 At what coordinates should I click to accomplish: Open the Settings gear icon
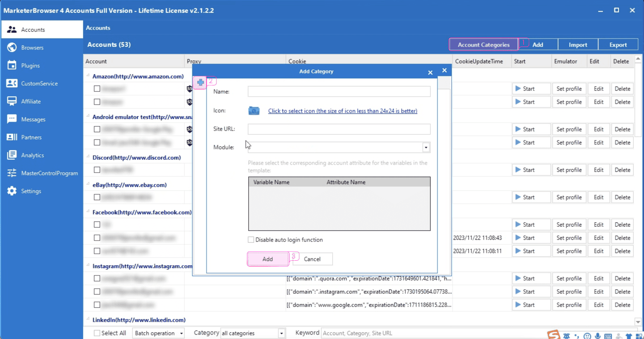(12, 191)
